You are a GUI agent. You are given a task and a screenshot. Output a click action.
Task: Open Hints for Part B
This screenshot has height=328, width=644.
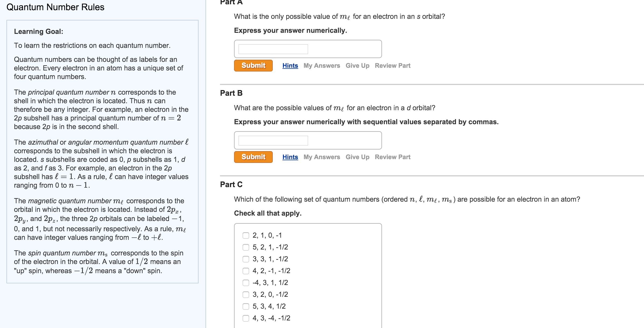coord(290,157)
